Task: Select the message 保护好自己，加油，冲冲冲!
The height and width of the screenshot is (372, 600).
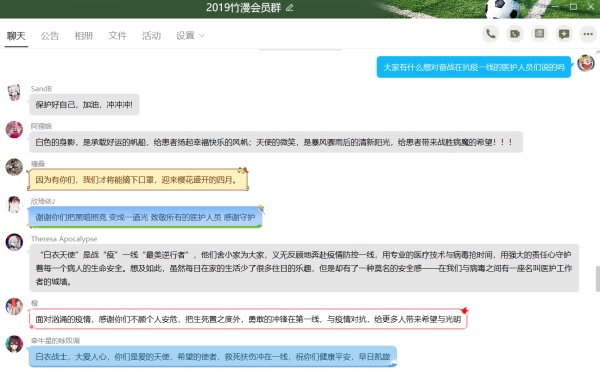Action: coord(84,104)
